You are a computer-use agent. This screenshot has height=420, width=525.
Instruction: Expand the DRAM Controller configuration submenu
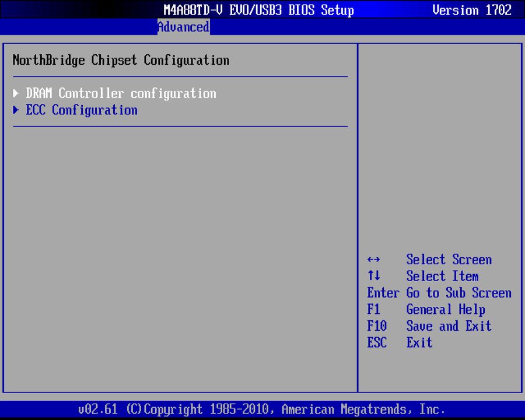click(x=121, y=93)
